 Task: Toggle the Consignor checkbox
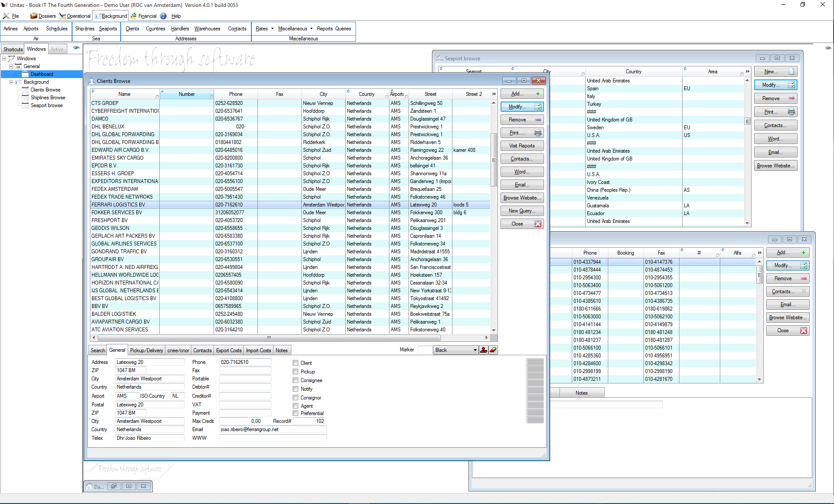point(295,398)
